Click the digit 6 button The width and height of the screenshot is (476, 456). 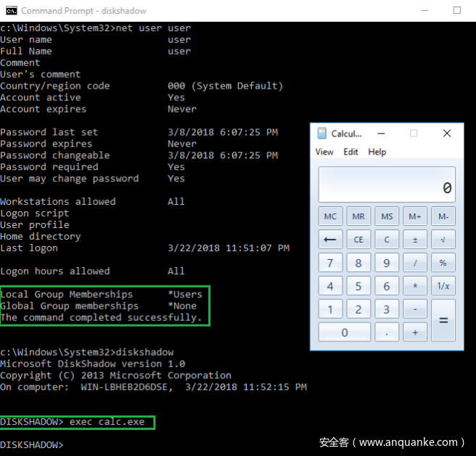387,286
